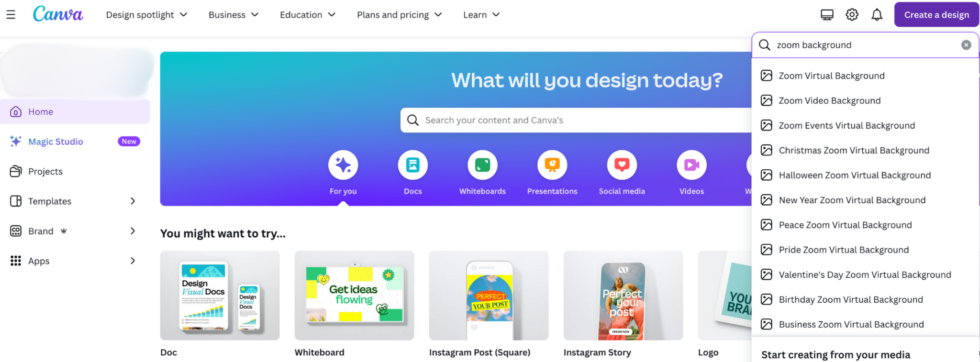Clear the zoom background search text
Viewport: 980px width, 362px height.
click(x=966, y=45)
